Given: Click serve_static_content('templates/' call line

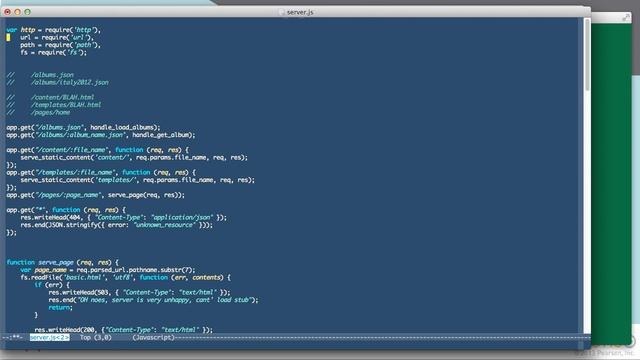Looking at the screenshot, I should click(138, 180).
